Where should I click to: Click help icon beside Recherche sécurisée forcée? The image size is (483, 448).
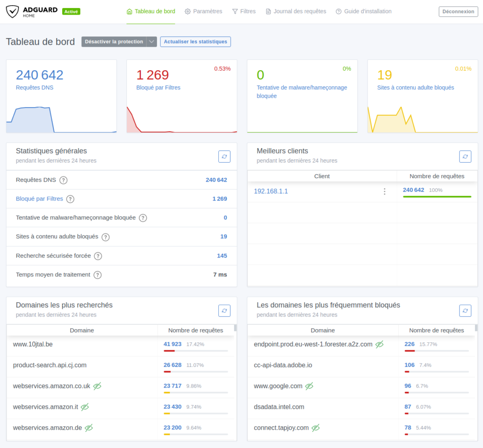pyautogui.click(x=98, y=256)
